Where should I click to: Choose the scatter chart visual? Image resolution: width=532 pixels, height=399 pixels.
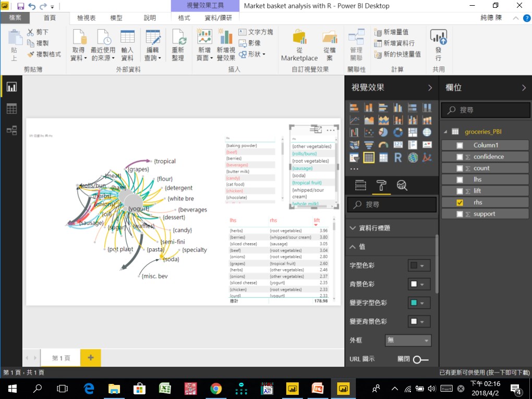[369, 132]
